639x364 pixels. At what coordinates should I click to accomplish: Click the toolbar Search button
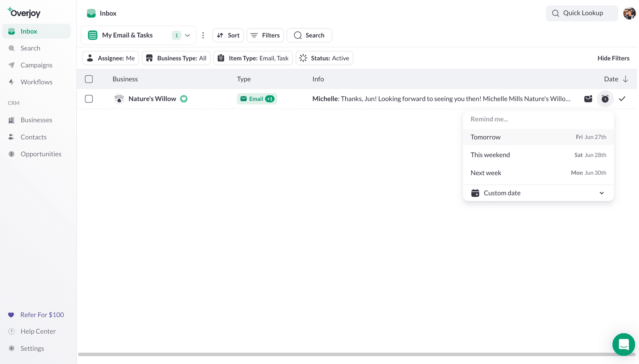click(x=309, y=35)
